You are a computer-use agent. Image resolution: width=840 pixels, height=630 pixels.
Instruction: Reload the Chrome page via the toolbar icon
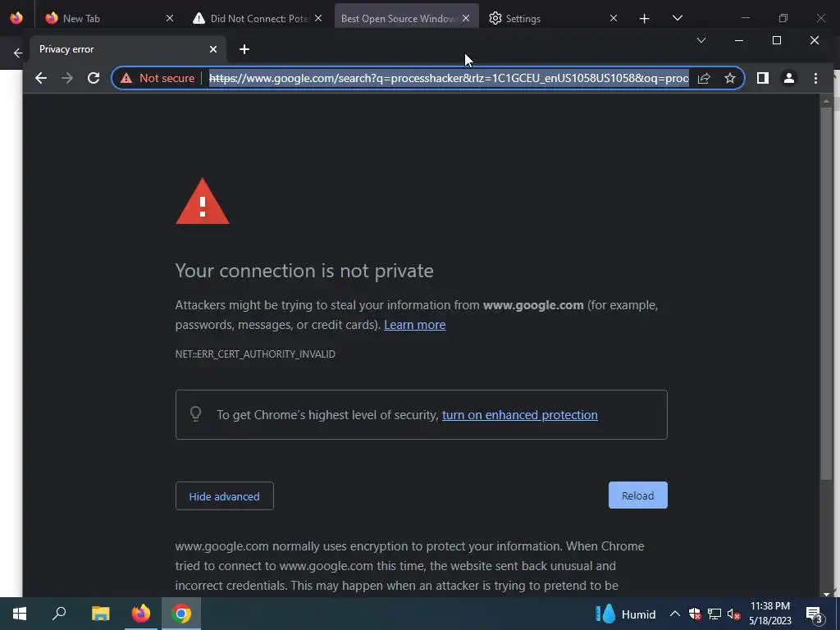[94, 78]
